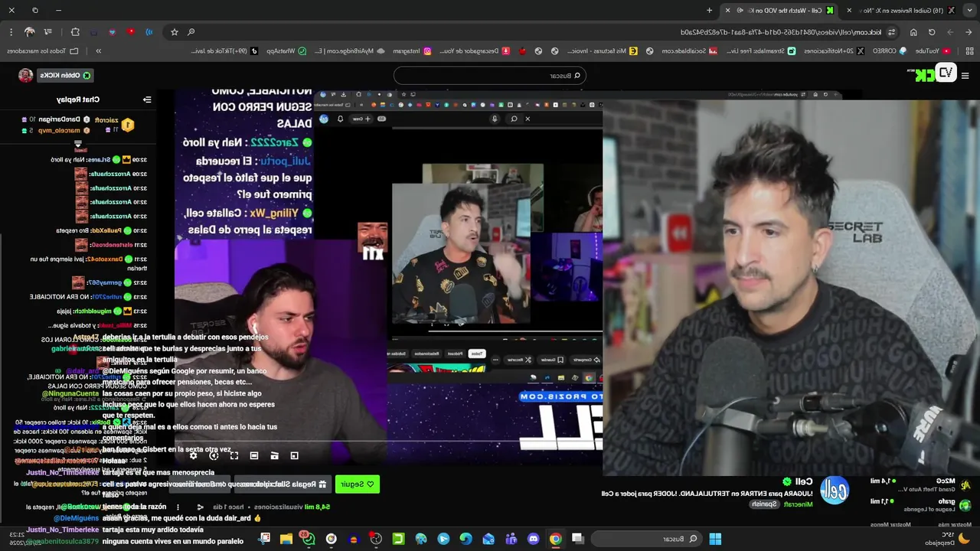Click the Spanish language tag

[763, 504]
